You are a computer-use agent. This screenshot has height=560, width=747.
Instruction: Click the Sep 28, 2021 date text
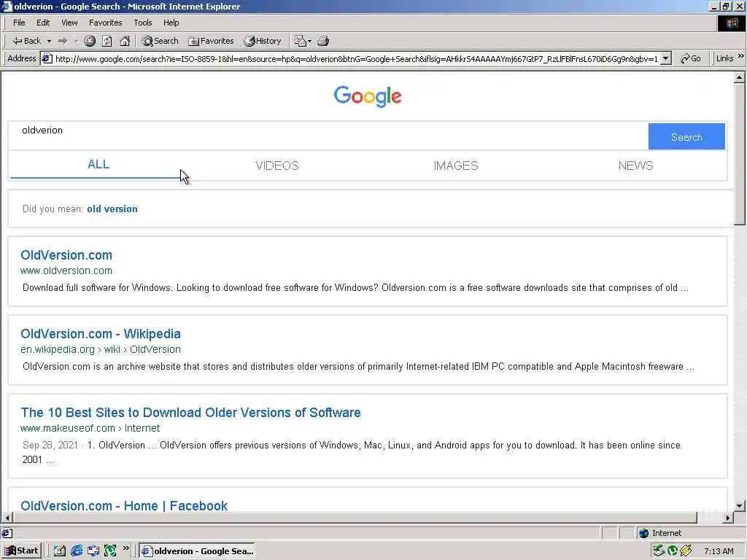coord(50,446)
